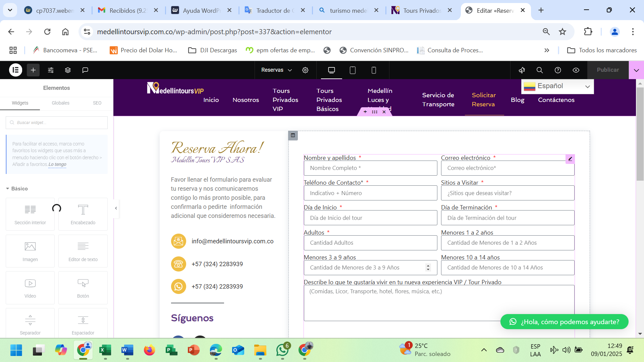Select the Vídeo widget
The image size is (644, 362).
(30, 288)
